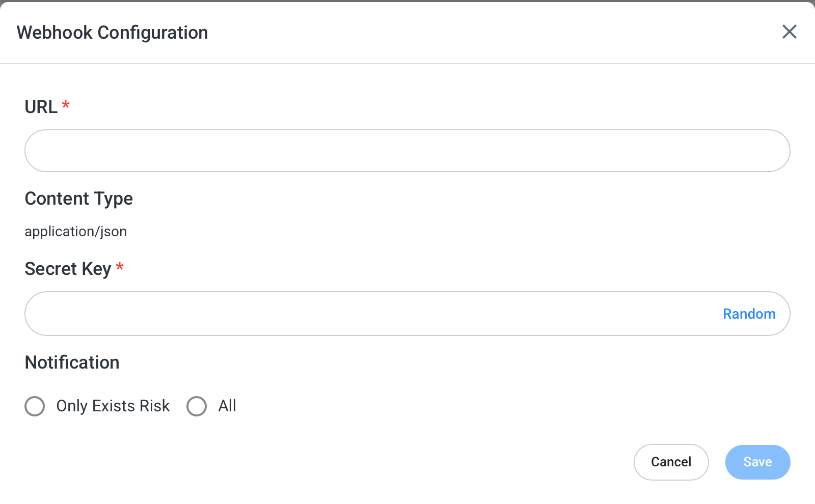Cancel the webhook configuration
This screenshot has height=504, width=815.
click(671, 462)
